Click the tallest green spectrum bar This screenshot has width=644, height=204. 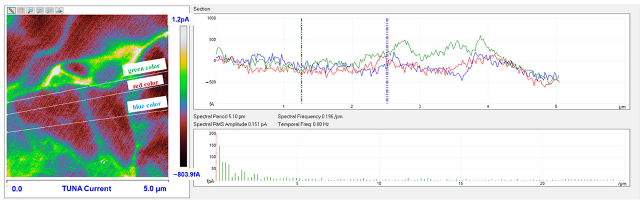click(219, 163)
